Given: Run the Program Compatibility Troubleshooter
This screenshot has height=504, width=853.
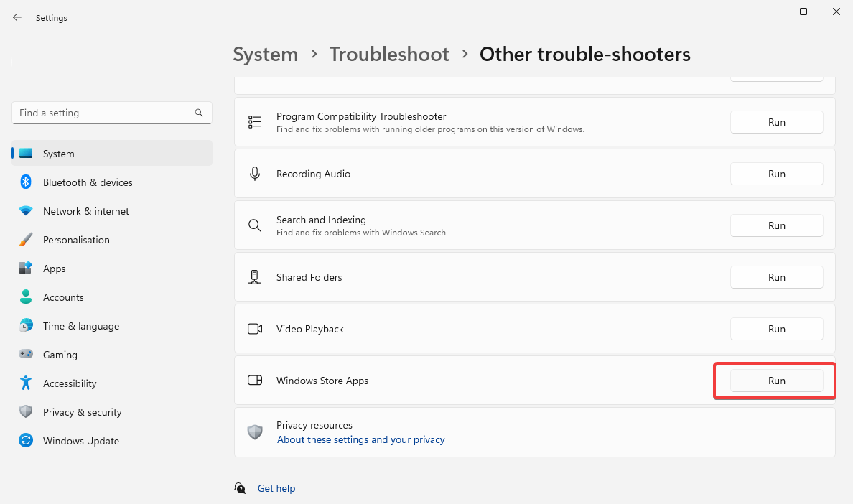Looking at the screenshot, I should (776, 122).
